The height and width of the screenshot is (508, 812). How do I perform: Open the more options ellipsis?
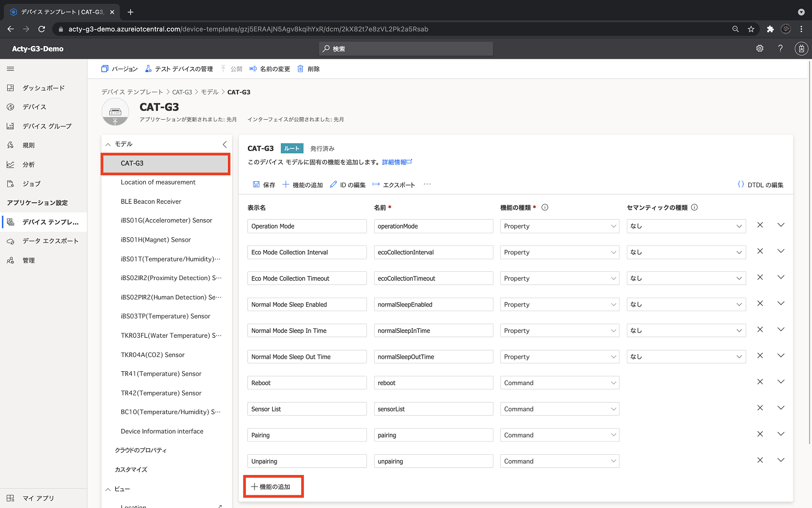pyautogui.click(x=427, y=185)
